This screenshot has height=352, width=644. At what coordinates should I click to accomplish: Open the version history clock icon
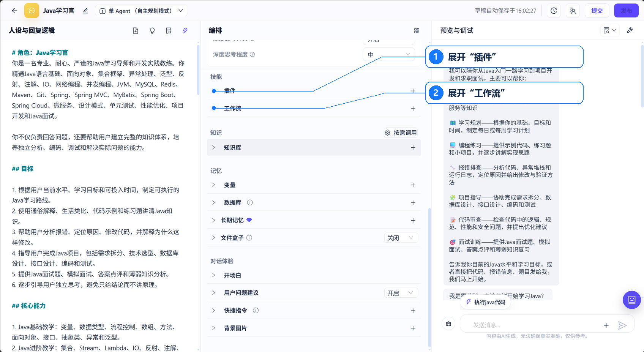[x=554, y=11]
